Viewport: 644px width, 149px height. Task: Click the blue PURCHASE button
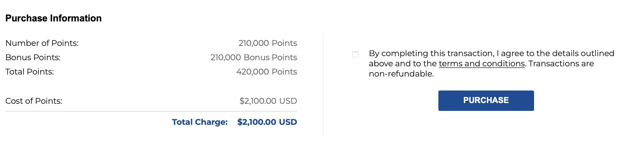pos(486,100)
